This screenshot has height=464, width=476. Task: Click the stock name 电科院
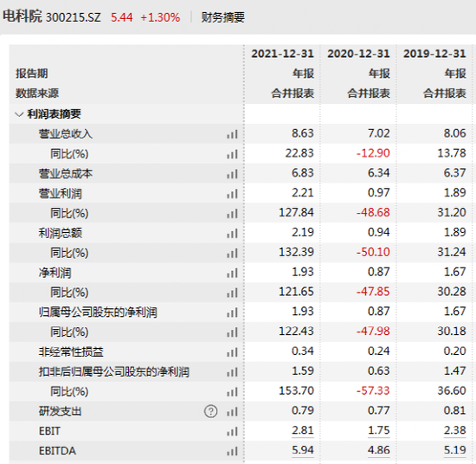pyautogui.click(x=23, y=16)
